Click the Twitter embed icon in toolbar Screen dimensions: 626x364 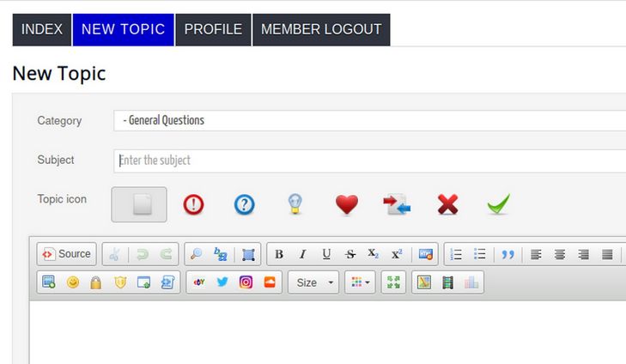point(222,282)
